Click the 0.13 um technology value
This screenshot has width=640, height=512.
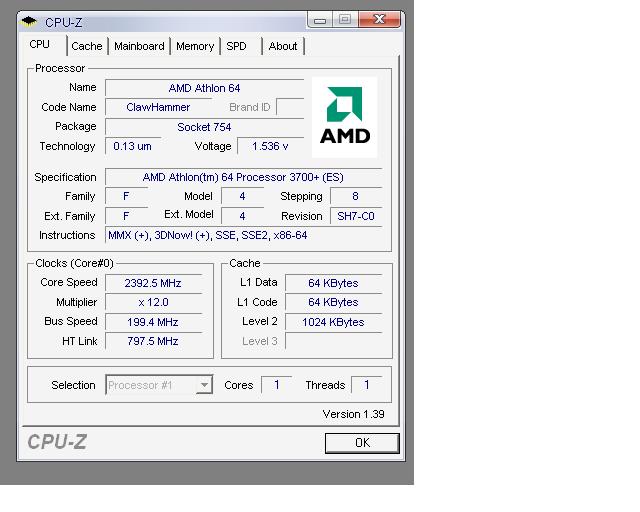click(x=133, y=146)
